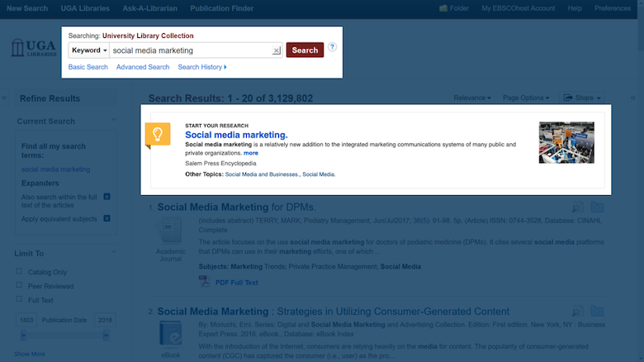Viewport: 644px width, 362px height.
Task: Click the 1803 start year field
Action: [x=26, y=320]
